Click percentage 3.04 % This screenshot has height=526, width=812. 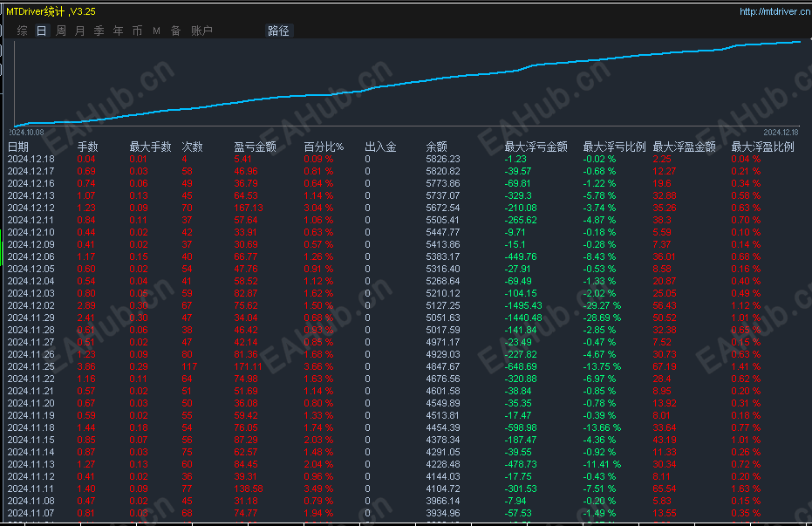(318, 208)
